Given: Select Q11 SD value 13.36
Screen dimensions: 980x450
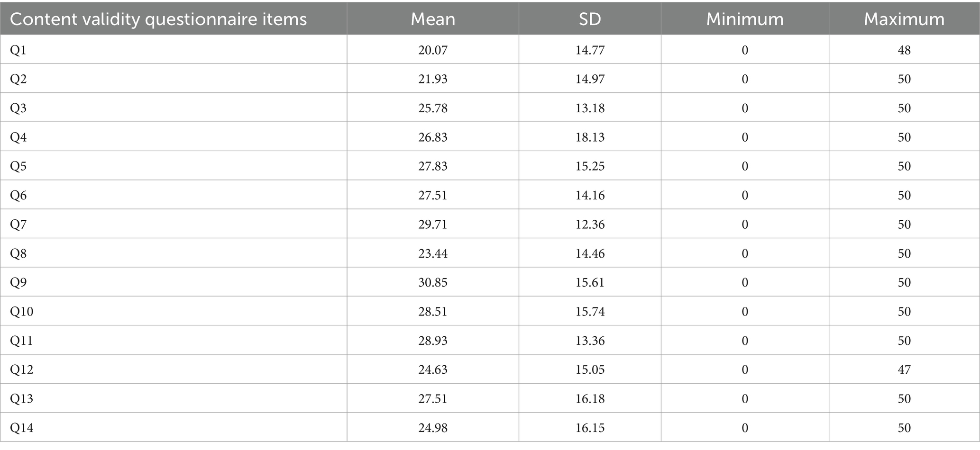Looking at the screenshot, I should click(590, 341).
